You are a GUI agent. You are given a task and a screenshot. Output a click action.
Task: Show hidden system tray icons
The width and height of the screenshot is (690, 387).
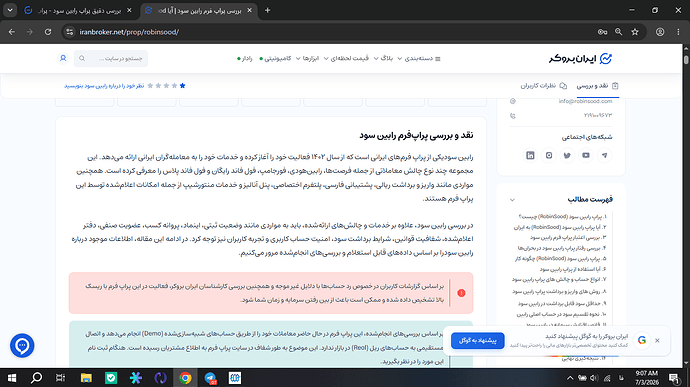click(570, 378)
